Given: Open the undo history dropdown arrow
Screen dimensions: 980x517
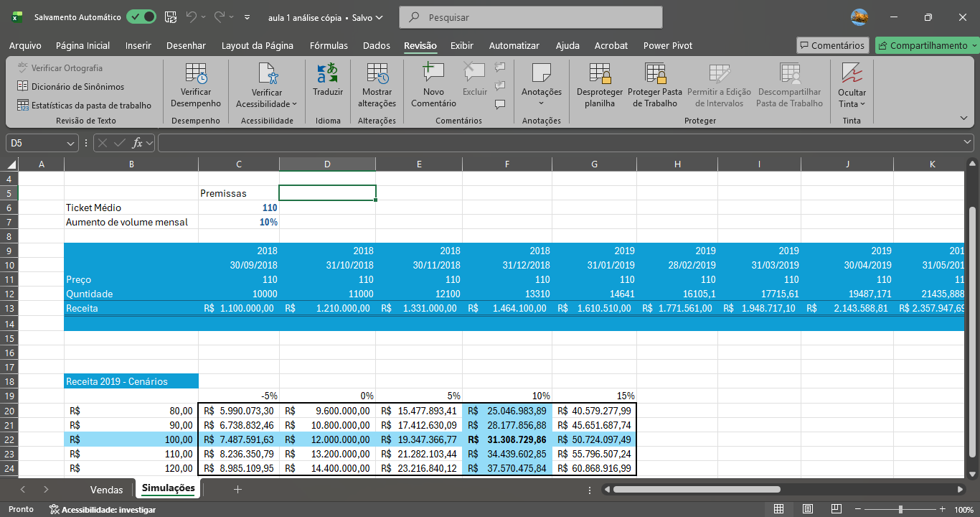Looking at the screenshot, I should [204, 17].
